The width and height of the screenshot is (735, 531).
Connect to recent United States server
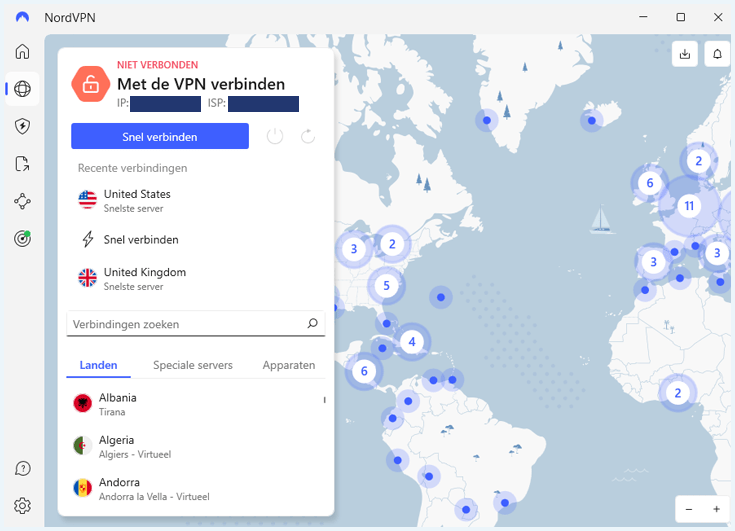tap(195, 201)
